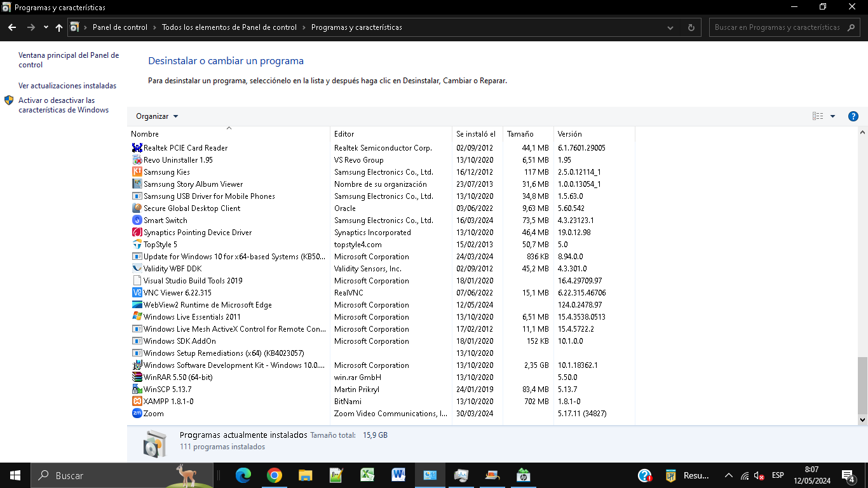Go up one level with the up arrow

coord(59,27)
